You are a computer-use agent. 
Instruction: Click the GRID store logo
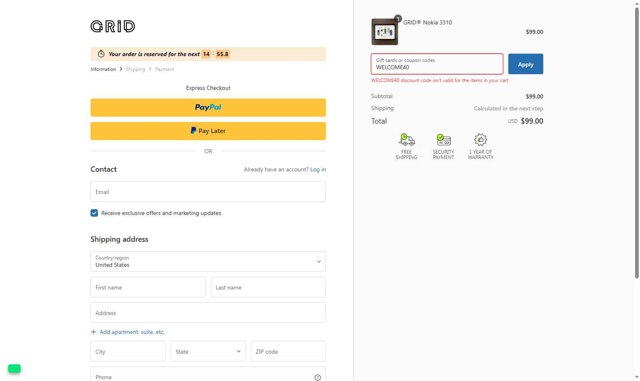(x=113, y=26)
